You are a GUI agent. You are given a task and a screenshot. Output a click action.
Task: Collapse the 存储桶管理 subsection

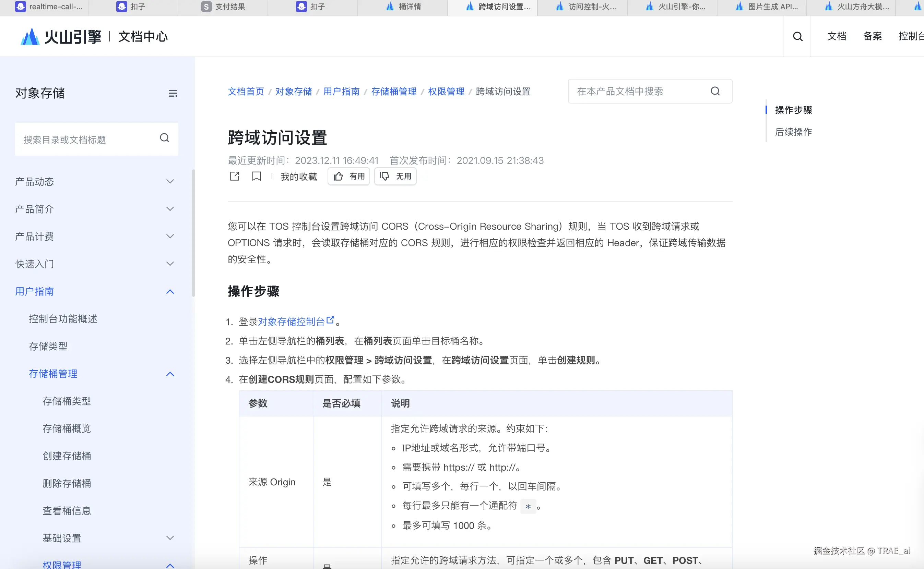click(170, 374)
